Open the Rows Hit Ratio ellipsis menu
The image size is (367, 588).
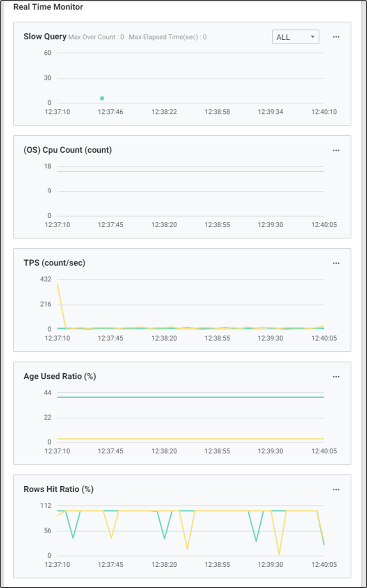336,490
